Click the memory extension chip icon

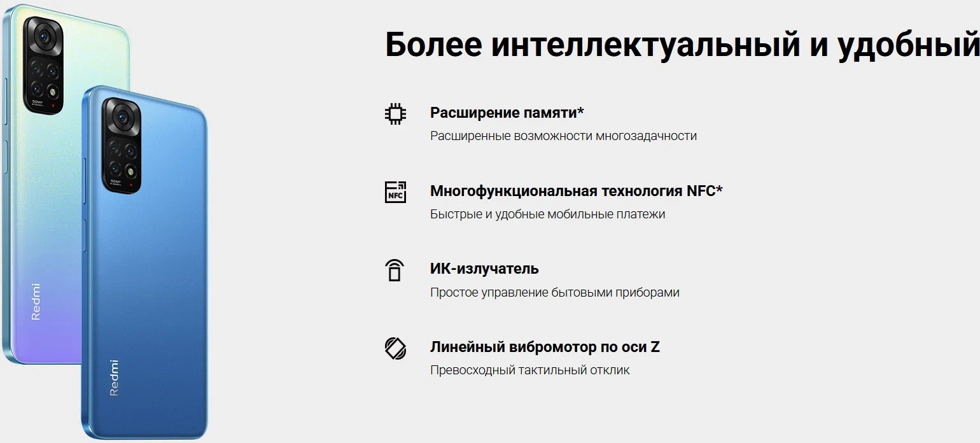[395, 114]
